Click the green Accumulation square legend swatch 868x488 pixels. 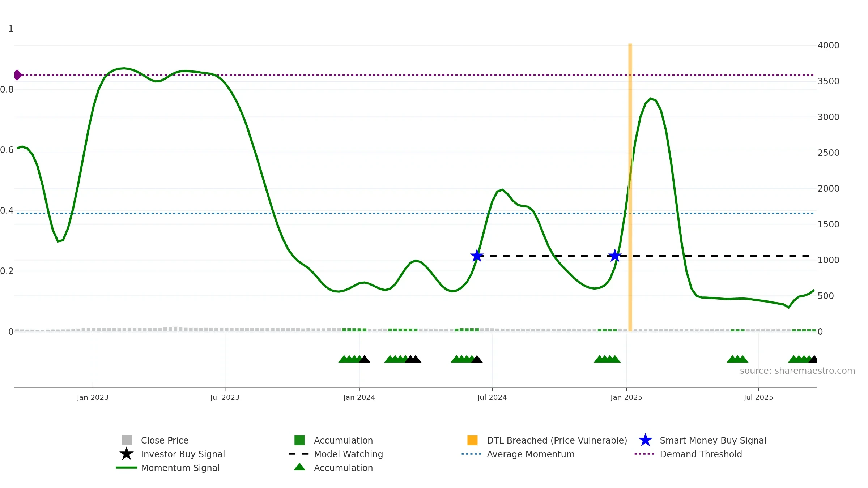299,440
